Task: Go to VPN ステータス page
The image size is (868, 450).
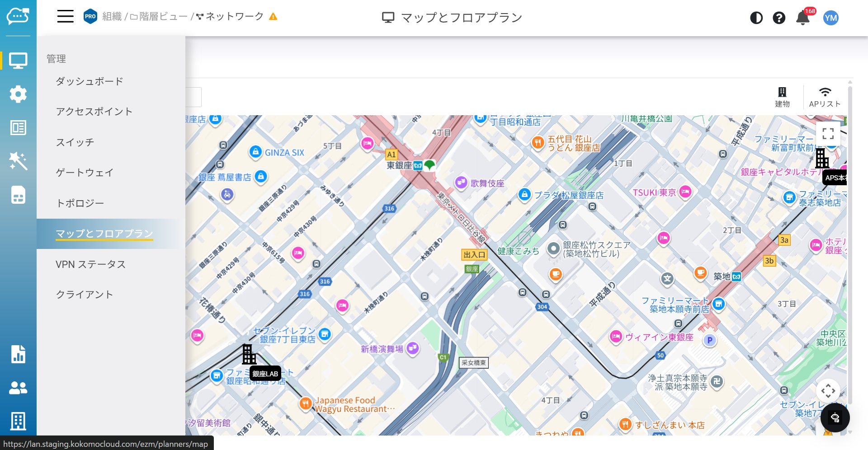Action: click(90, 264)
